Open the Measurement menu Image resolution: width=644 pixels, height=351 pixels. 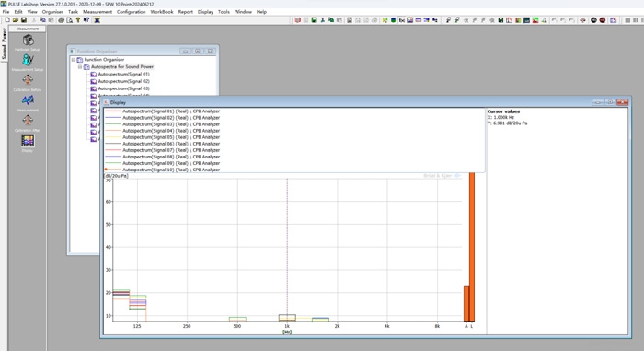click(x=98, y=12)
